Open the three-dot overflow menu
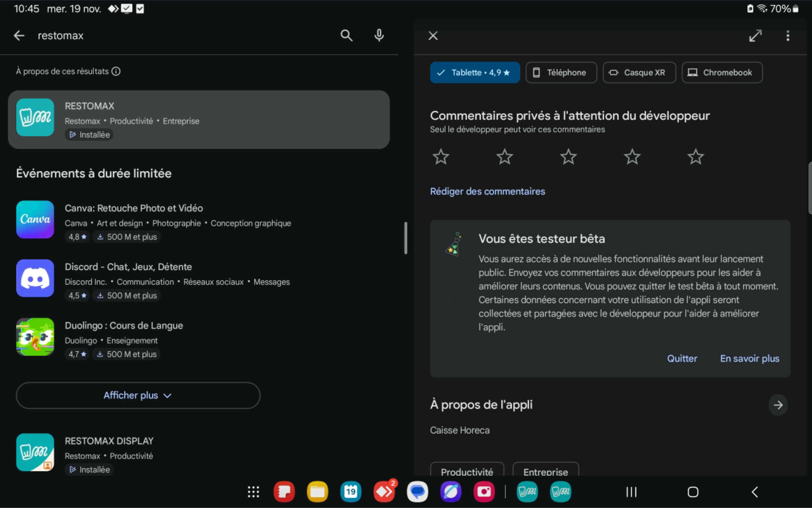 click(787, 36)
